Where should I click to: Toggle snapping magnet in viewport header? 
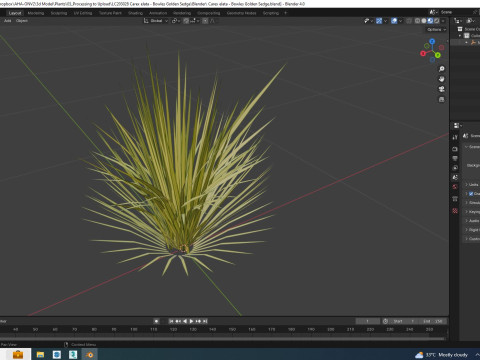pos(186,21)
